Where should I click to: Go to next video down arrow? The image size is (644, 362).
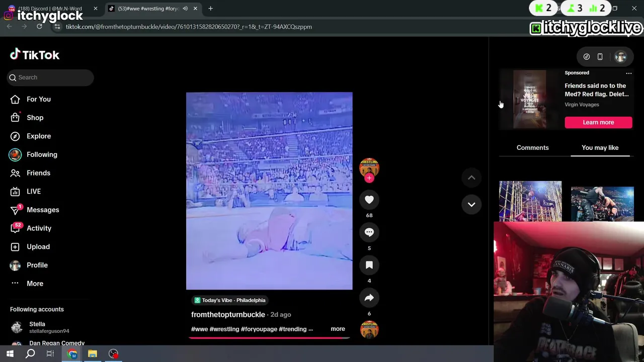click(471, 204)
